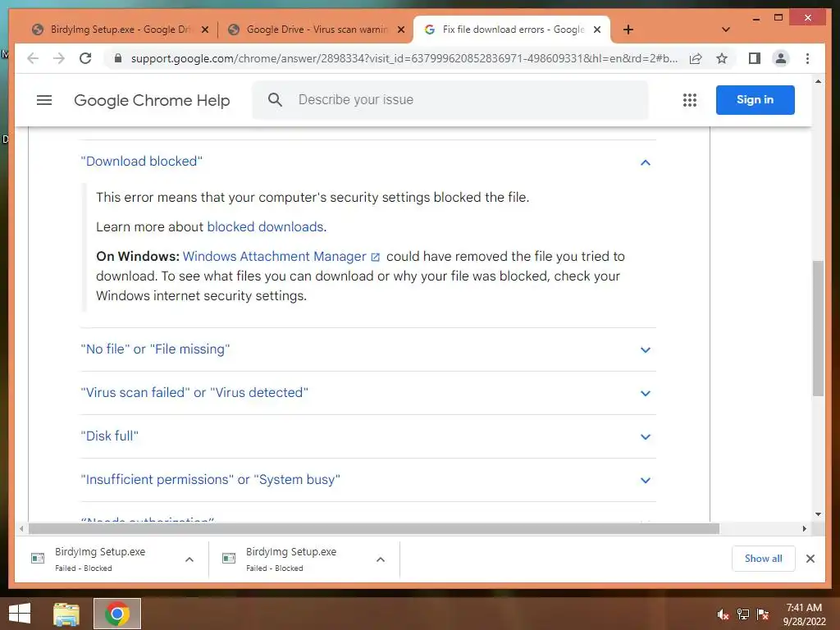Open the tab search dropdown arrow
This screenshot has width=840, height=630.
(x=726, y=30)
